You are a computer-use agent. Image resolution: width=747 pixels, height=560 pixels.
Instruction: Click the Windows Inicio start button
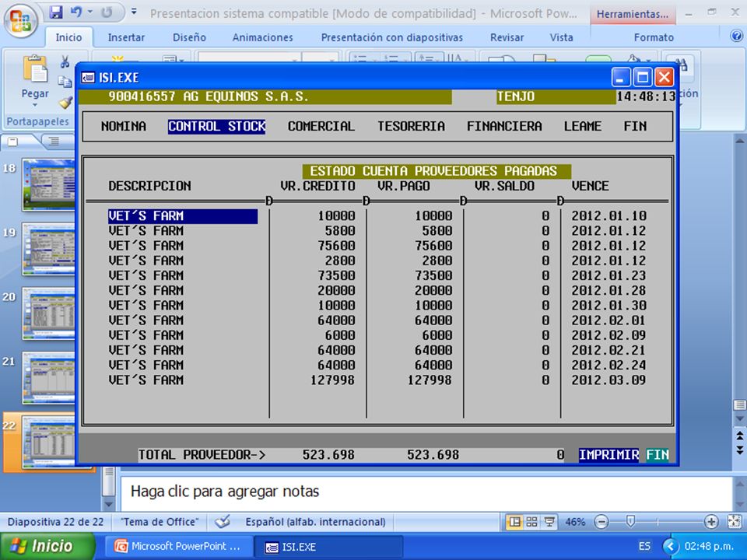click(47, 546)
